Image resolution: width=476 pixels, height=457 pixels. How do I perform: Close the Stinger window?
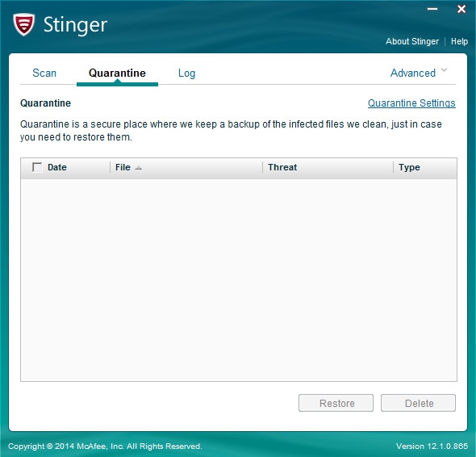tap(461, 9)
